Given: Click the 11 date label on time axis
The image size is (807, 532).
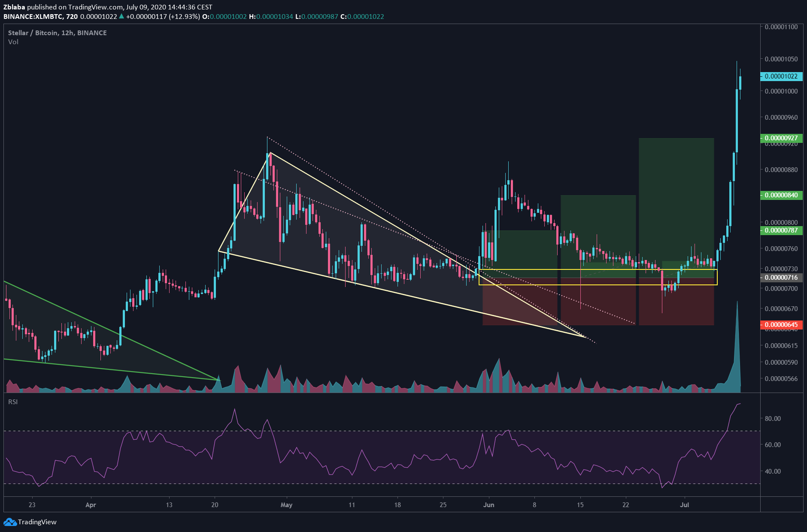Looking at the screenshot, I should pos(352,505).
